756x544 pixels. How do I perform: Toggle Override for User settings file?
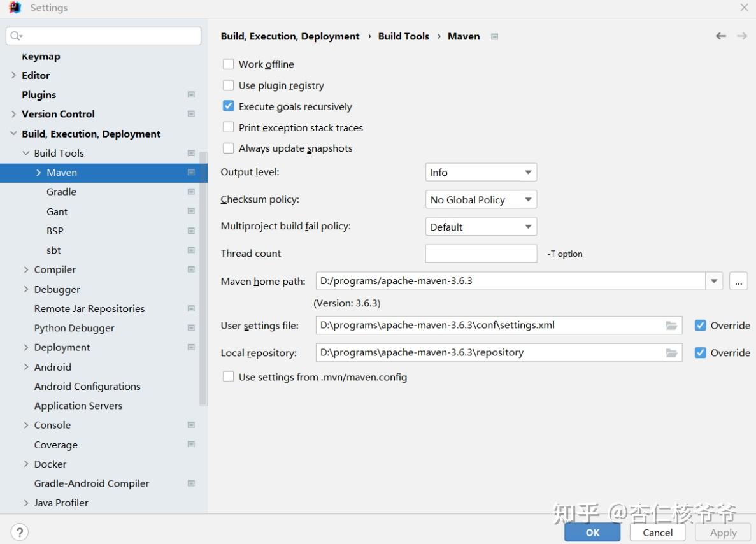(701, 326)
